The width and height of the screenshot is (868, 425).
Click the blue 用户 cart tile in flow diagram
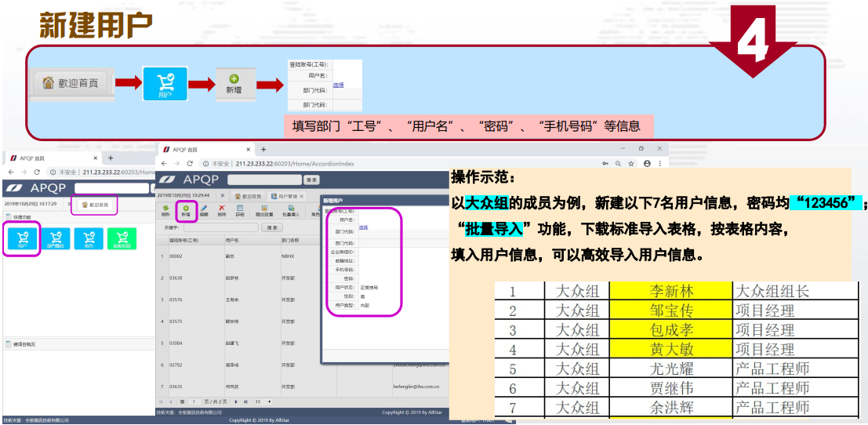pos(165,84)
